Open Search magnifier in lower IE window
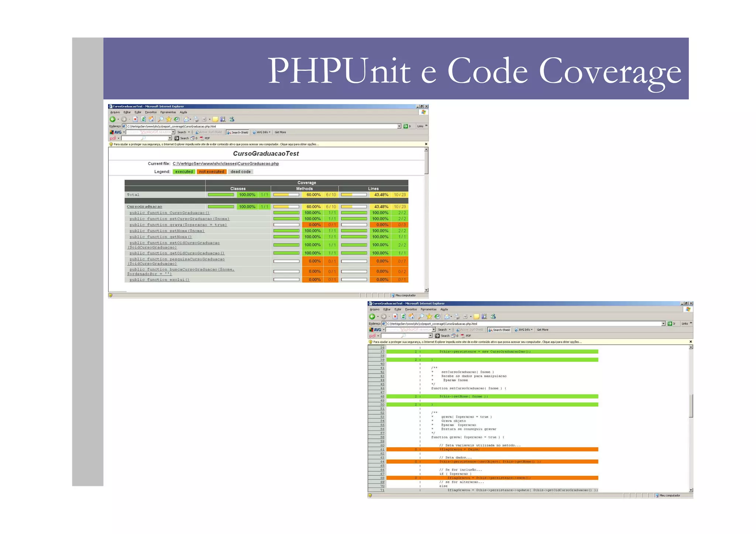Screen dimensions: 756x534 421,317
